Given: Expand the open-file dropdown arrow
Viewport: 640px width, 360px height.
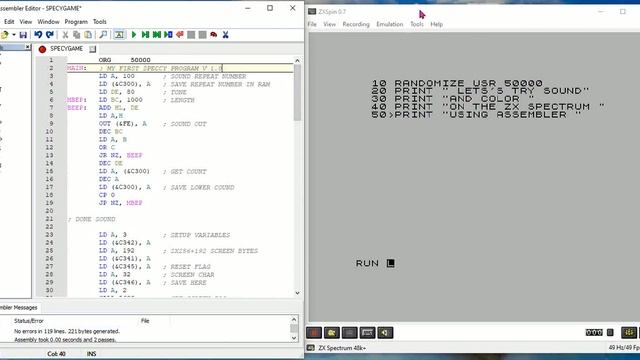Looking at the screenshot, I should click(x=14, y=35).
